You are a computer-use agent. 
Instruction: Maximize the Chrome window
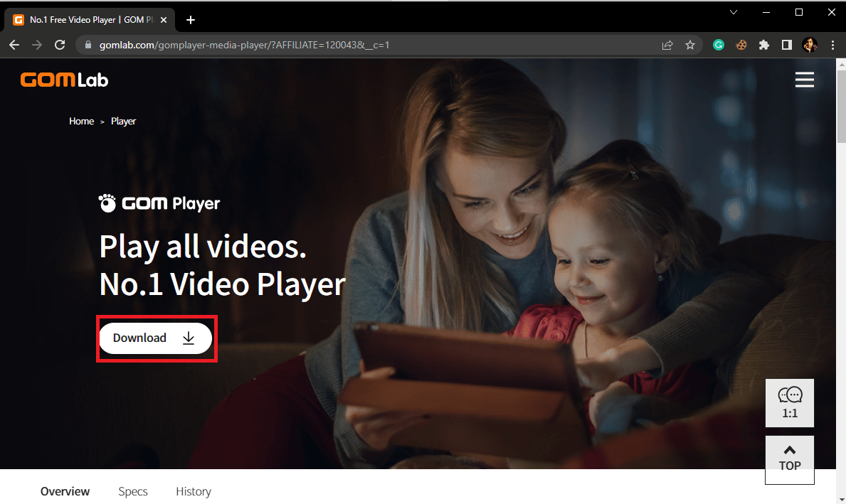point(799,12)
